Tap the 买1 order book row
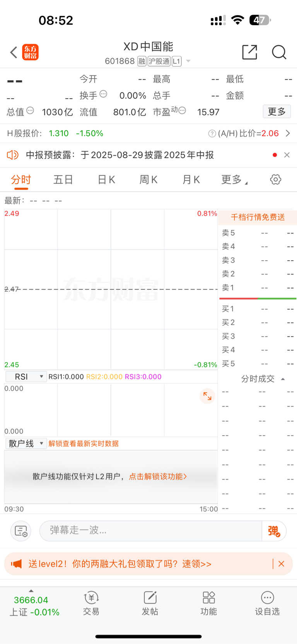Viewport: 297px width, 644px height. [258, 309]
